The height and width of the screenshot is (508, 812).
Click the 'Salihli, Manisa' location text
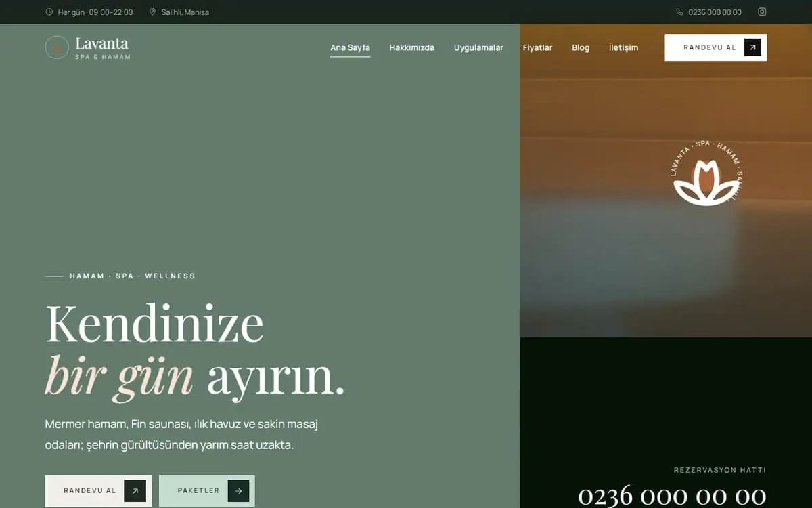point(185,12)
